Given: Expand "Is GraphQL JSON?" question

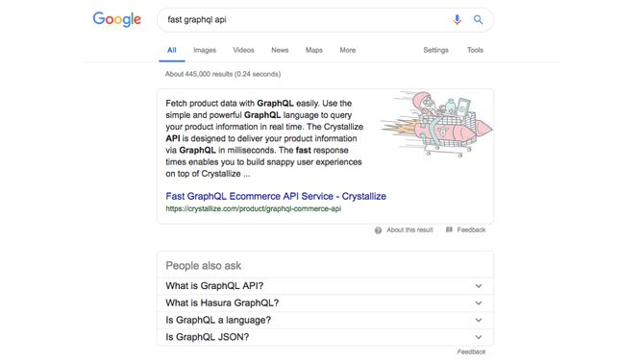Looking at the screenshot, I should pos(325,337).
